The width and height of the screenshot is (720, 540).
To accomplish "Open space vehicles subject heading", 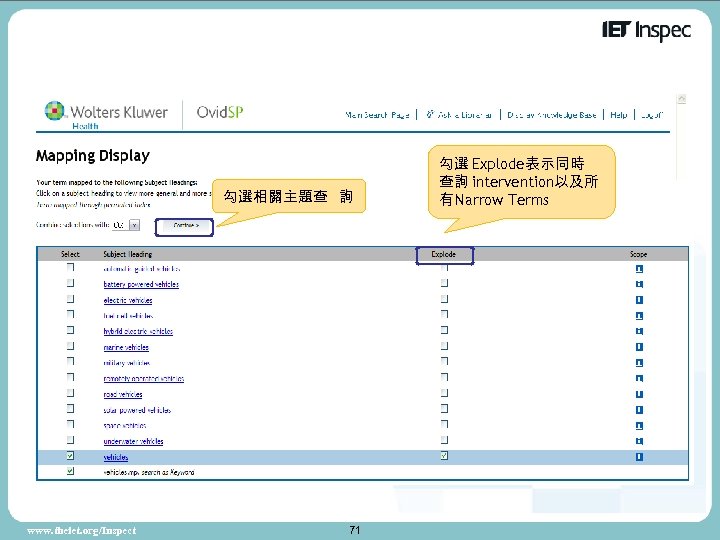I will (125, 426).
